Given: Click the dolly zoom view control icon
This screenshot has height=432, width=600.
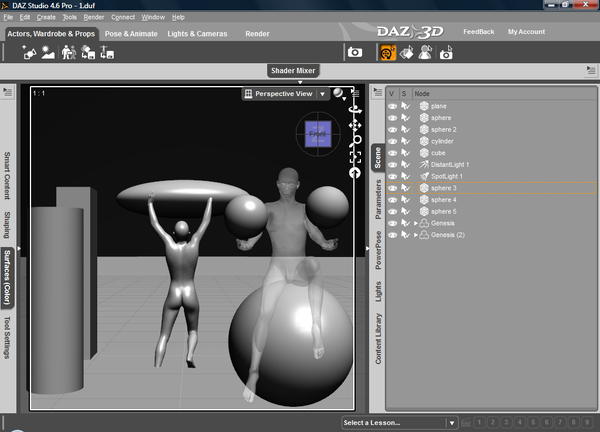Looking at the screenshot, I should pos(356,141).
